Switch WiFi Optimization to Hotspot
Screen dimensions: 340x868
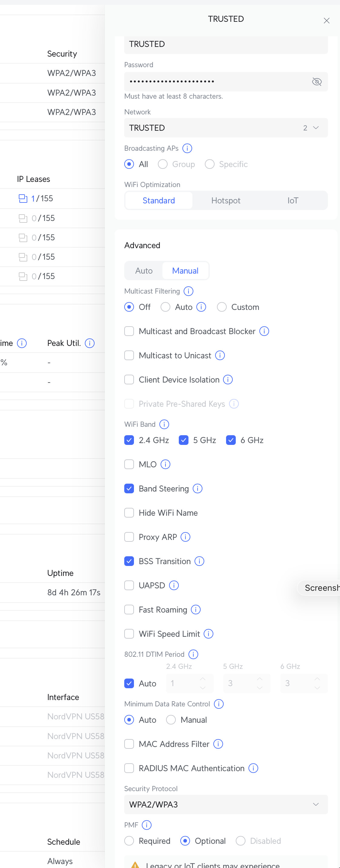[226, 200]
